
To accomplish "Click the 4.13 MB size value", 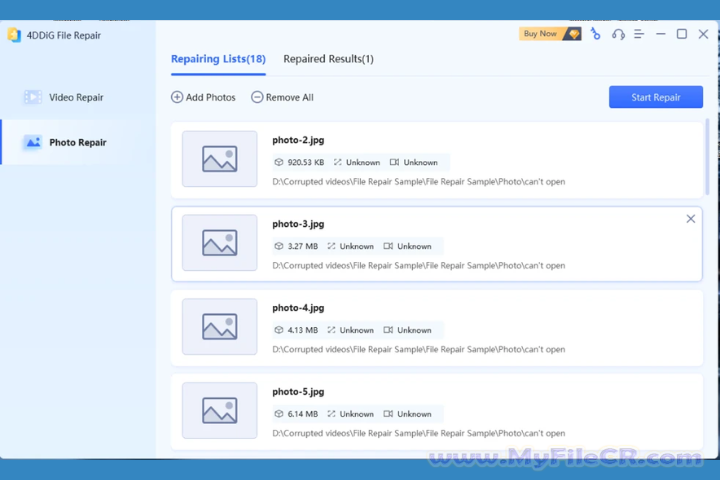I will coord(303,330).
